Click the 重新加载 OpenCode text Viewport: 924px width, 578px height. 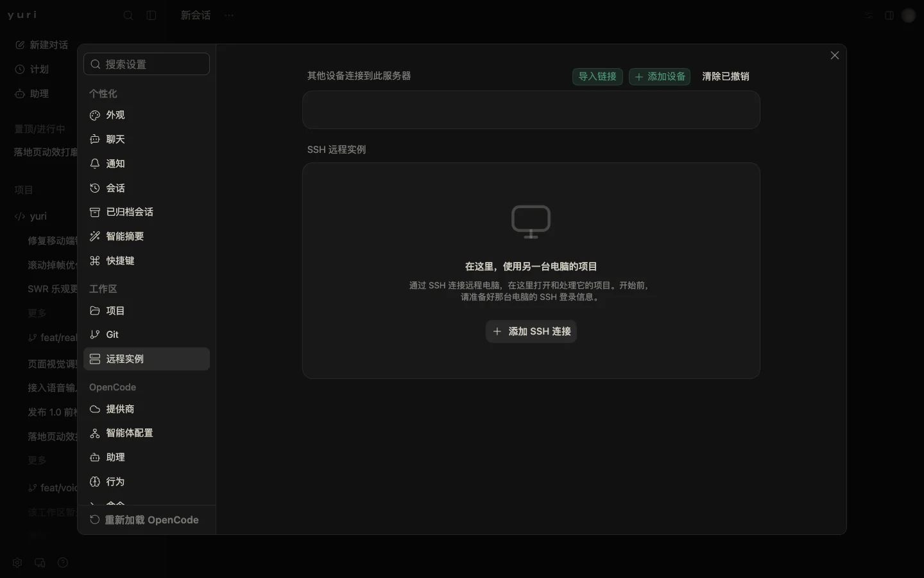tap(152, 520)
